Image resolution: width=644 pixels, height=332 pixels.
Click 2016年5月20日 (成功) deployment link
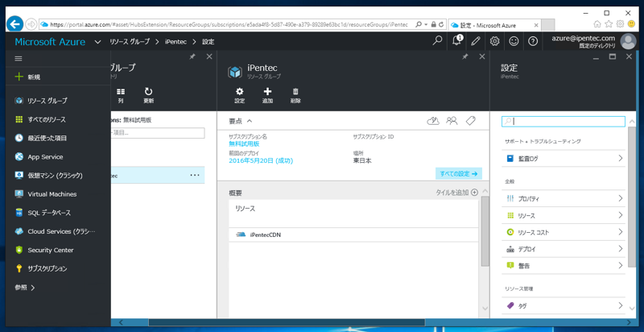click(x=261, y=160)
